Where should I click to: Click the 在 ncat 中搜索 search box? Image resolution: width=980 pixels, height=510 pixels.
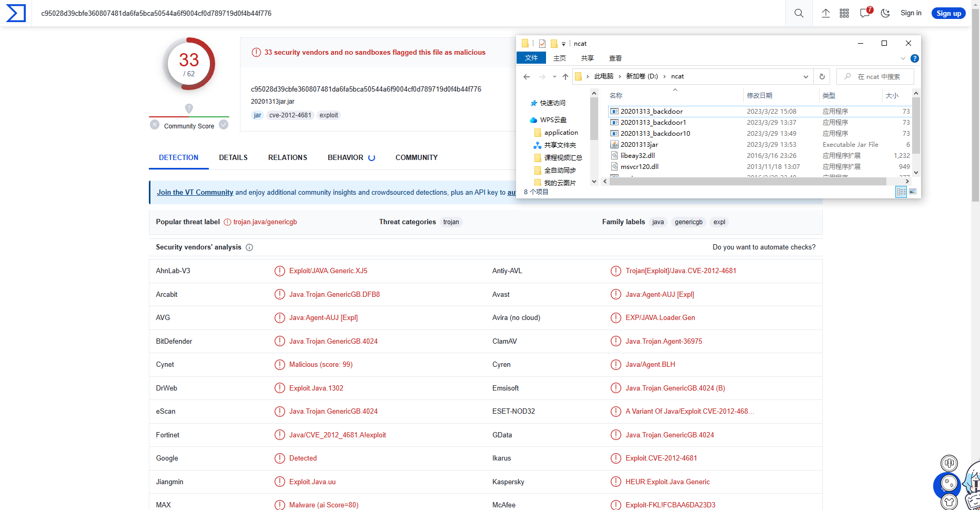pyautogui.click(x=875, y=77)
